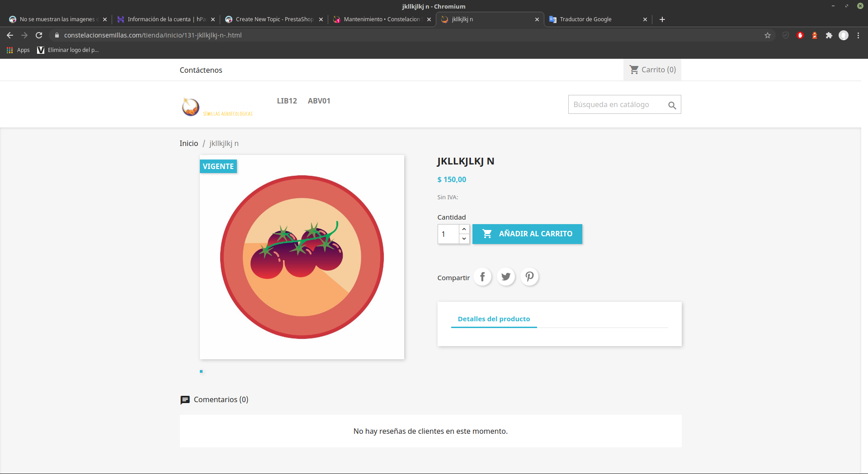Click the 'jkllkjlkj n' breadcrumb text
The width and height of the screenshot is (868, 474).
(224, 143)
